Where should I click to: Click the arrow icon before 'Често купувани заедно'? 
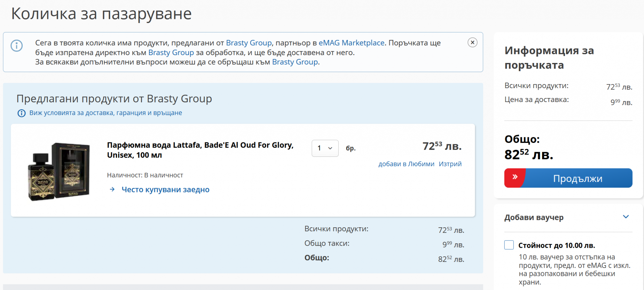point(112,189)
